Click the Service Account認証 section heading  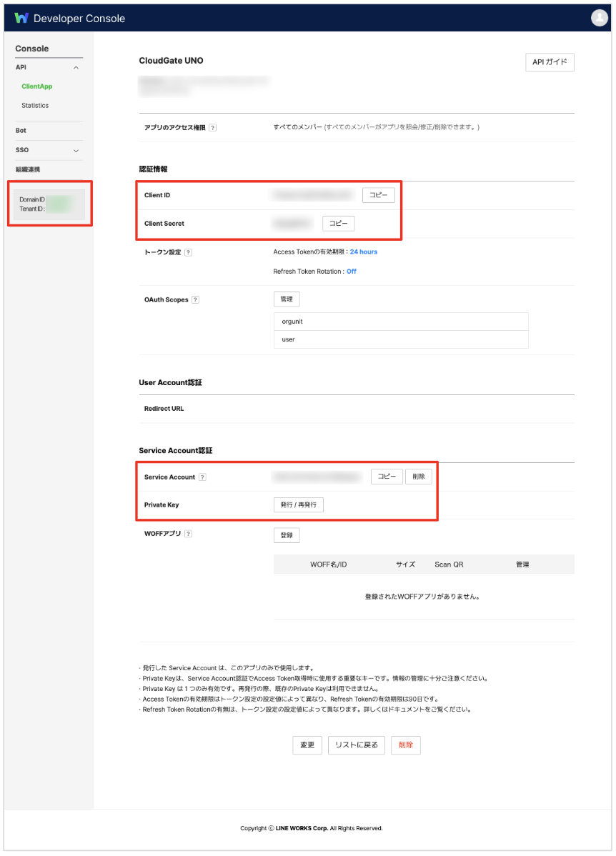175,450
